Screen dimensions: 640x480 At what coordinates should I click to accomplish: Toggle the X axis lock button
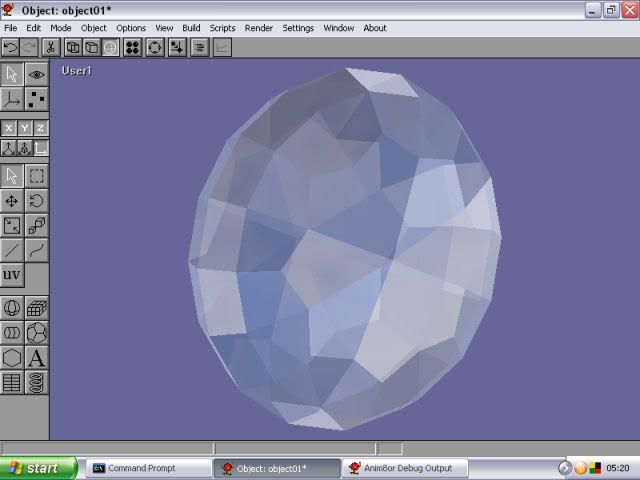point(9,128)
